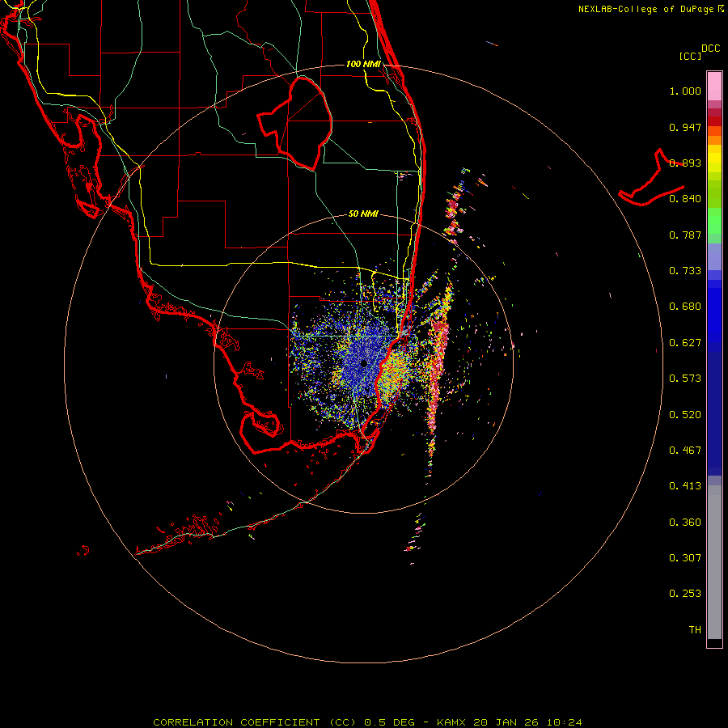Screen dimensions: 728x728
Task: Click the 0.360 legend value
Action: pyautogui.click(x=685, y=523)
